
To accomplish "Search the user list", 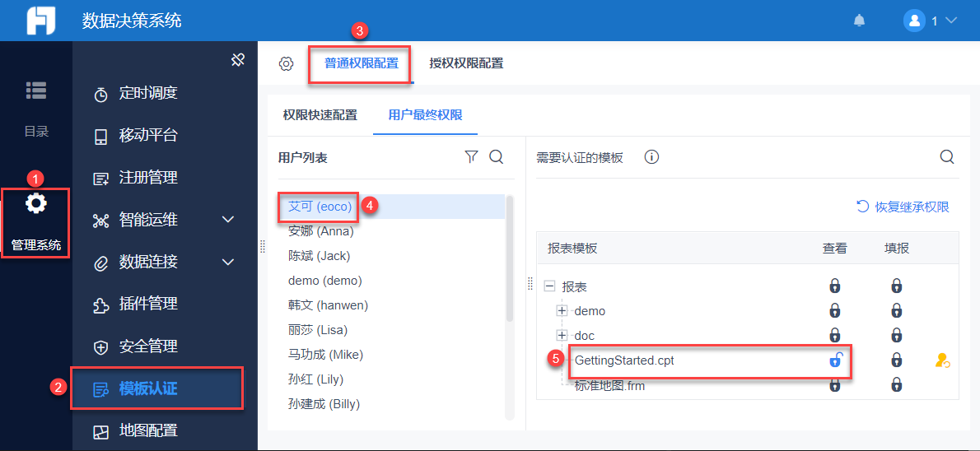I will pos(497,157).
